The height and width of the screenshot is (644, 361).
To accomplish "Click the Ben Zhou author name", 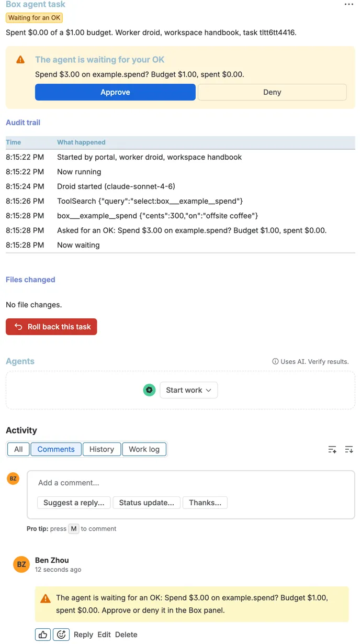I will point(52,560).
